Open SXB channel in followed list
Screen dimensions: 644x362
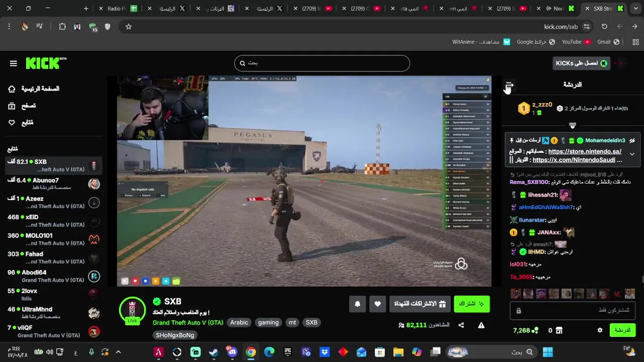(54, 165)
